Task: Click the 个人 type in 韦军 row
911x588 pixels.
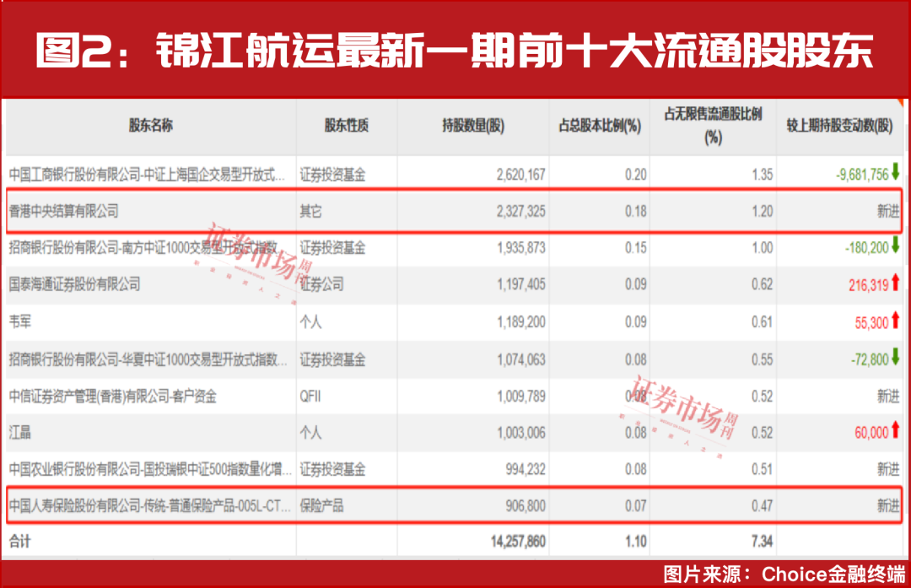Action: (x=310, y=321)
